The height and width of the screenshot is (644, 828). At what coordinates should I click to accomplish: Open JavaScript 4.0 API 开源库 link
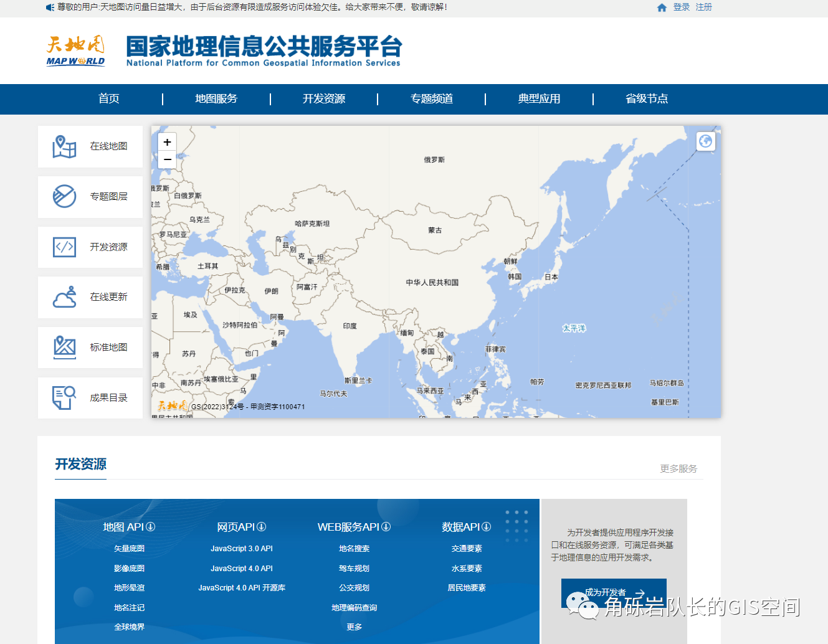(x=242, y=588)
